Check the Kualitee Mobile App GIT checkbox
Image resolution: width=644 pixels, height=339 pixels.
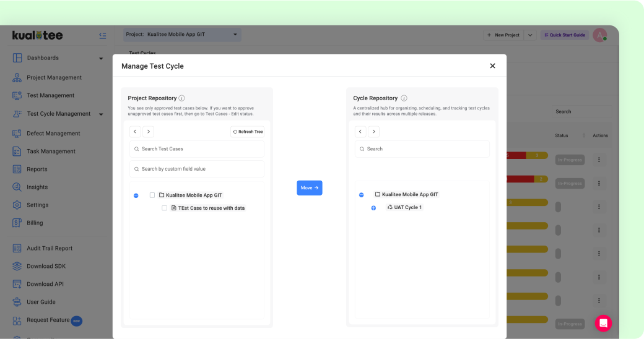point(152,195)
